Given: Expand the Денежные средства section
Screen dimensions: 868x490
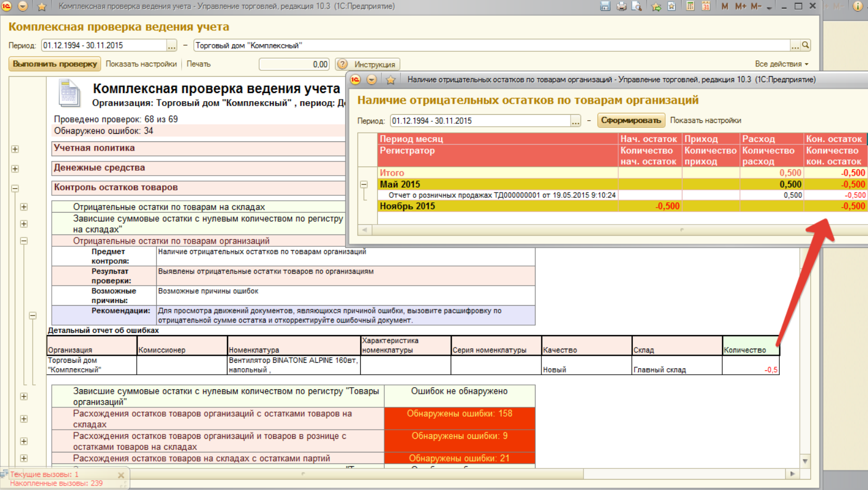Looking at the screenshot, I should [15, 169].
